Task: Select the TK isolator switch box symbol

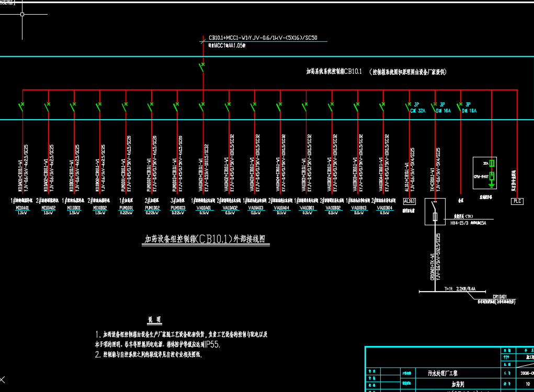Action: click(x=435, y=212)
